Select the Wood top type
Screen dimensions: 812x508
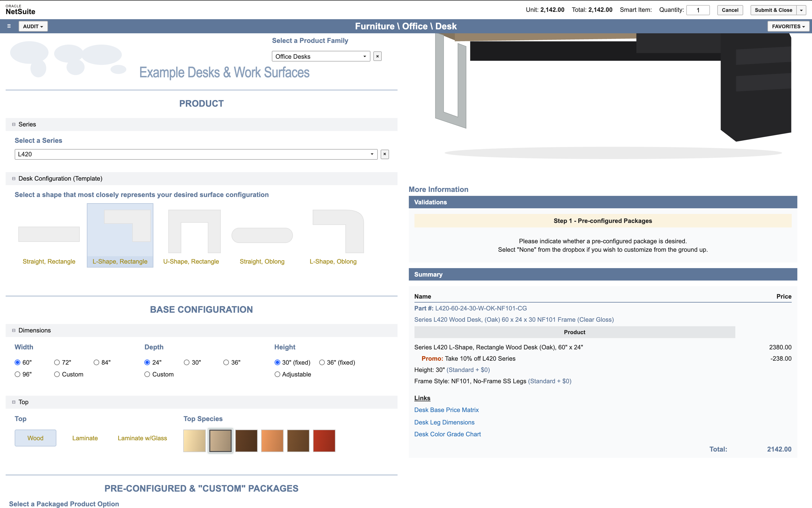[36, 438]
